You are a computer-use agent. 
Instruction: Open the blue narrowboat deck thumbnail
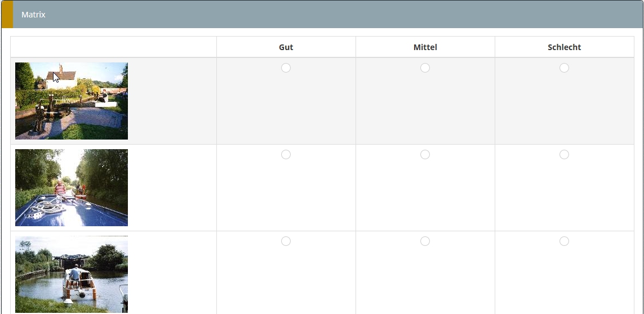click(72, 187)
